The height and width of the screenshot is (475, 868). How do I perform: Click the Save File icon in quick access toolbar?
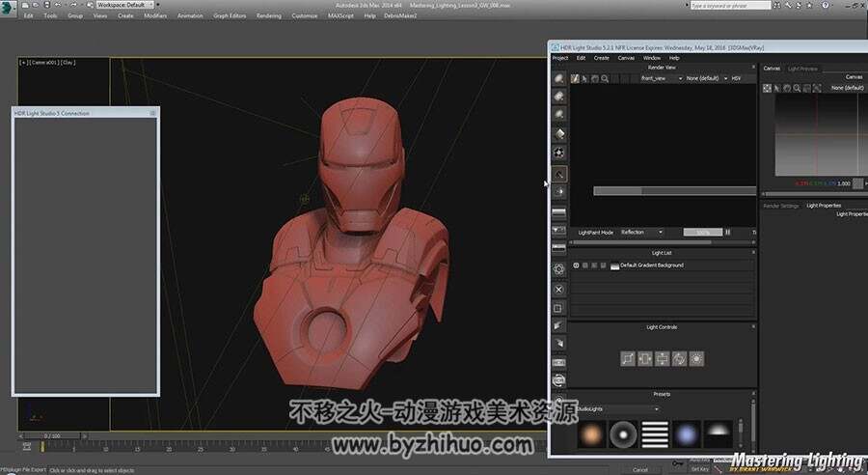pyautogui.click(x=46, y=5)
